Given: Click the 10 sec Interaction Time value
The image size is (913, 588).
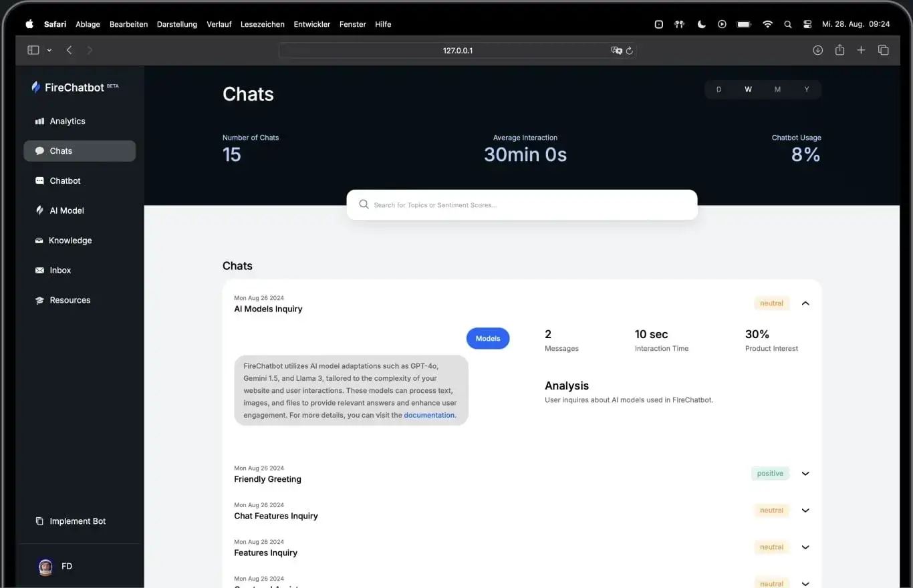Looking at the screenshot, I should [651, 334].
